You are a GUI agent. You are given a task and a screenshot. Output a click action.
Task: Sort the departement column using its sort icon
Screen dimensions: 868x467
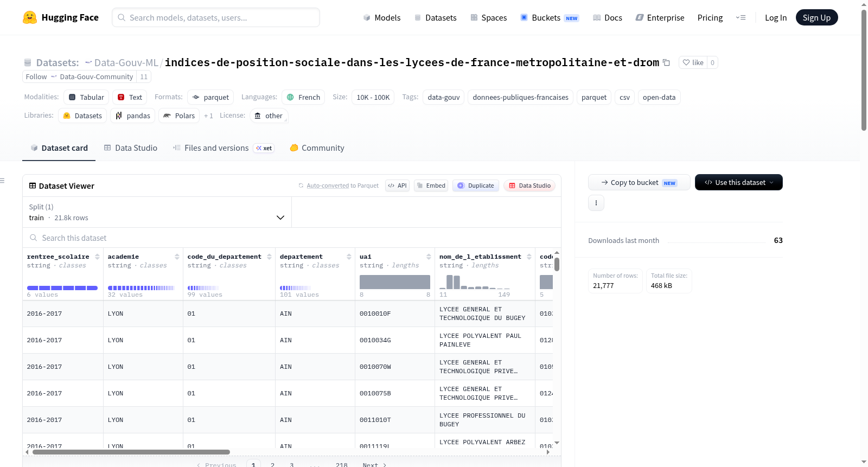[349, 257]
